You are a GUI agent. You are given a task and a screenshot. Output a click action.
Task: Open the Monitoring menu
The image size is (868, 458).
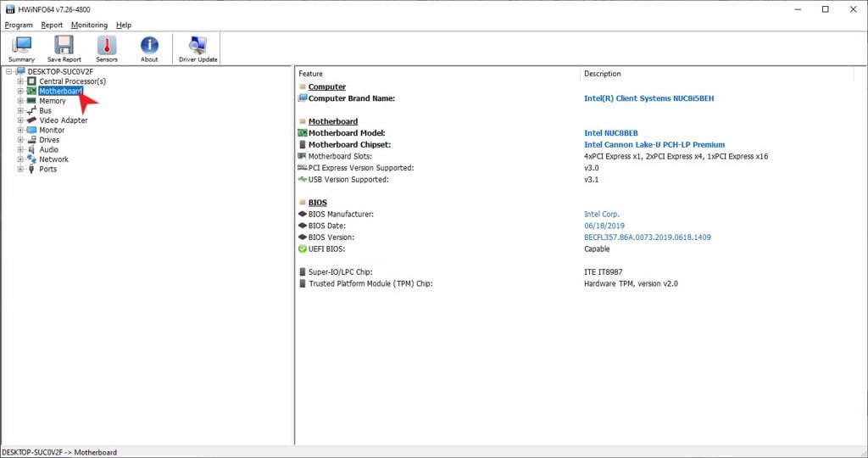pyautogui.click(x=89, y=25)
